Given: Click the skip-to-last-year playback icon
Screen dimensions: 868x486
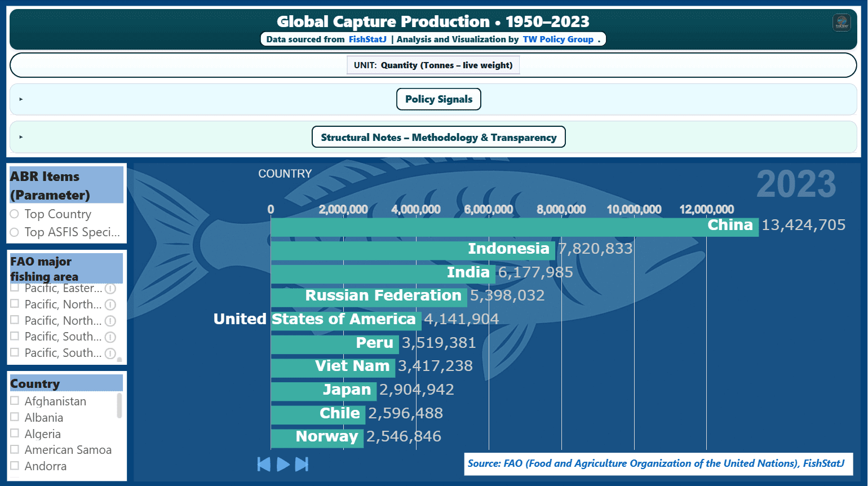Looking at the screenshot, I should [302, 463].
